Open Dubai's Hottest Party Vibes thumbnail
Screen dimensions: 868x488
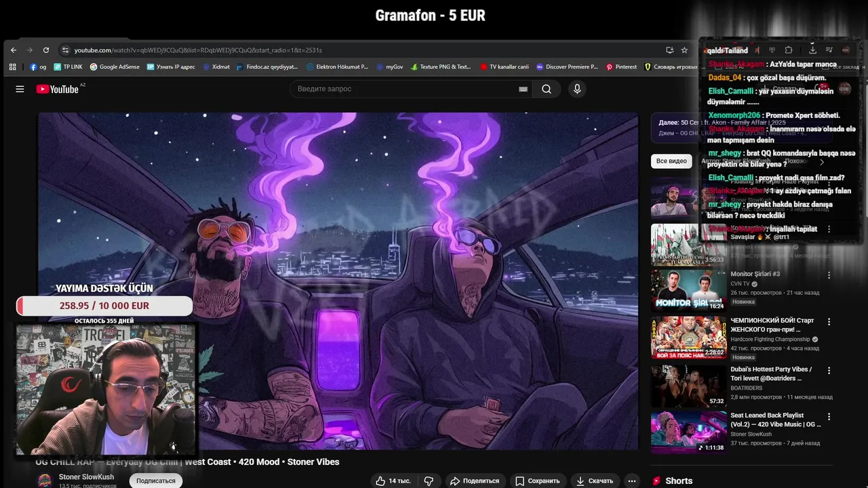pyautogui.click(x=688, y=386)
